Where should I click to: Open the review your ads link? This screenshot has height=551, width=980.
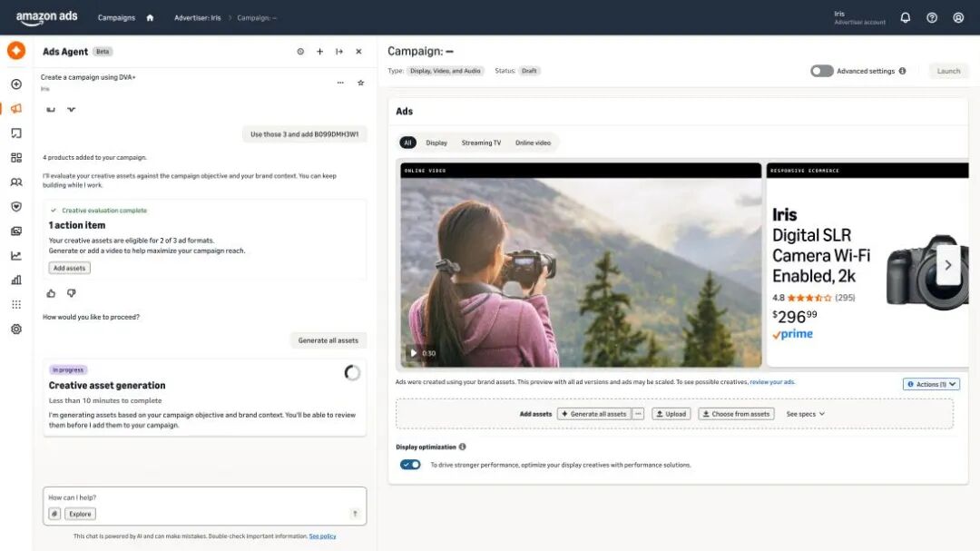coord(772,381)
